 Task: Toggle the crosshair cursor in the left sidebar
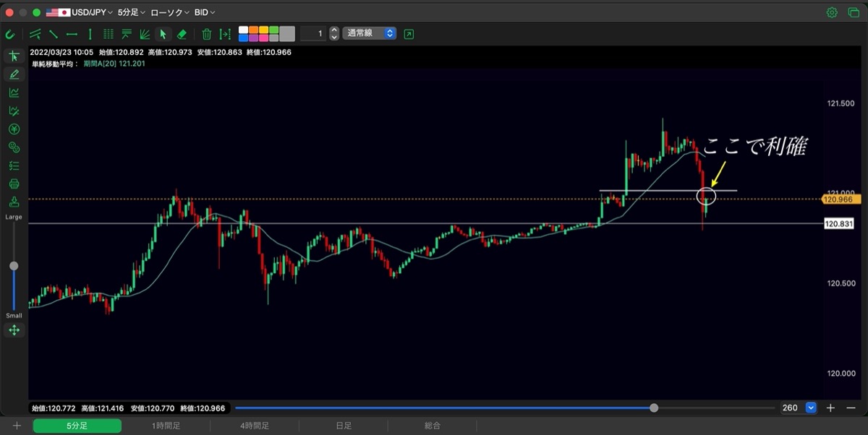14,56
